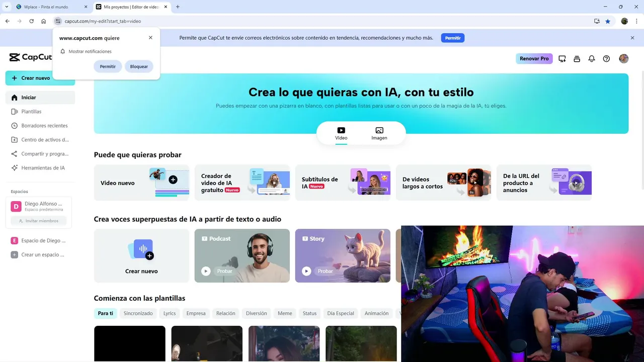Dismiss the email permission banner
This screenshot has width=644, height=362.
632,38
